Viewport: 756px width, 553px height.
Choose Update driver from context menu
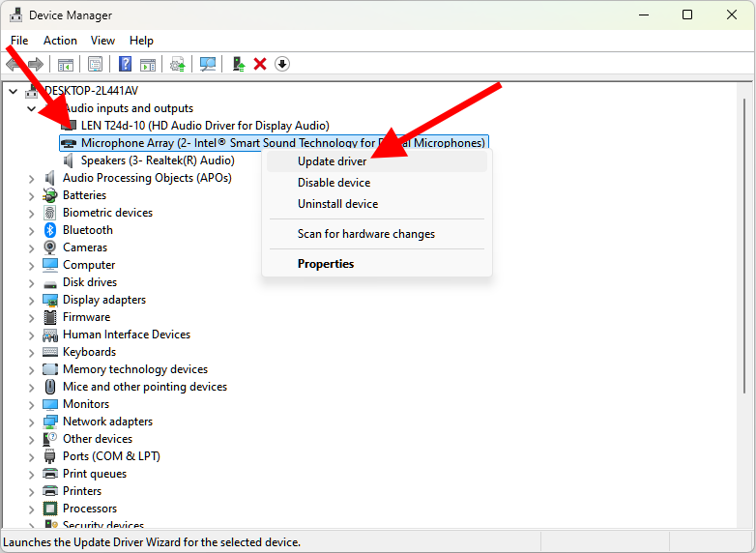(332, 161)
